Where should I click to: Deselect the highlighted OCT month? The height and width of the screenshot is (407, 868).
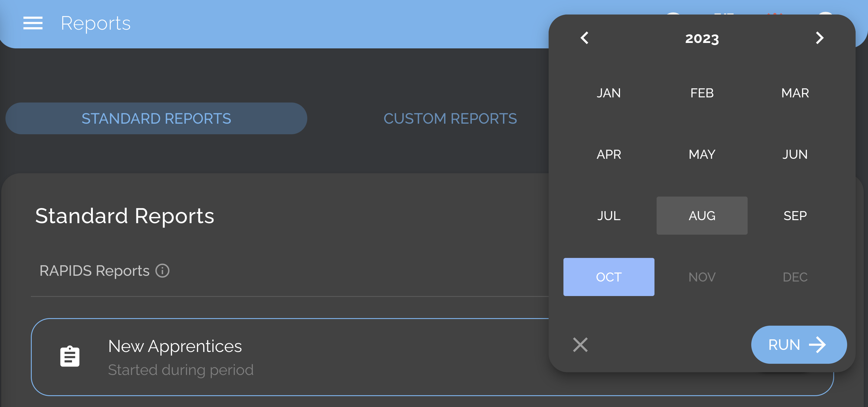point(609,277)
